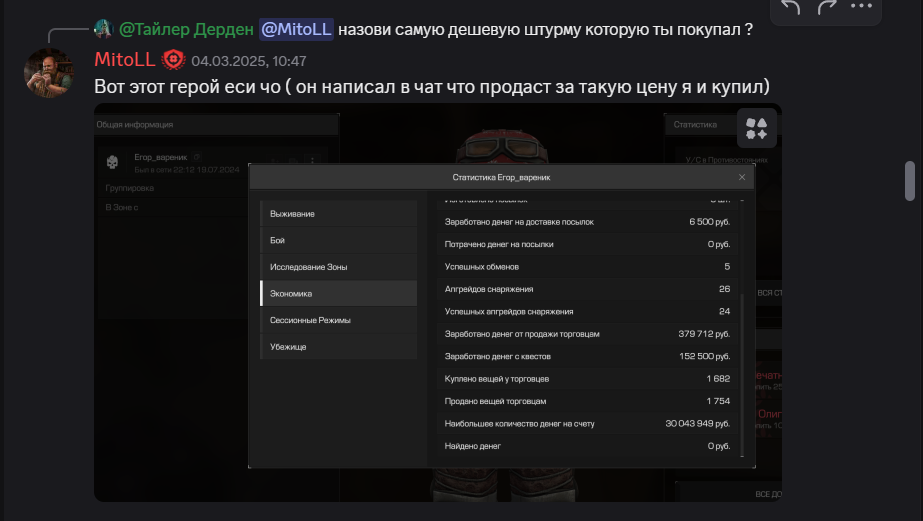This screenshot has height=521, width=923.
Task: Select the Экономика tab
Action: tap(338, 293)
